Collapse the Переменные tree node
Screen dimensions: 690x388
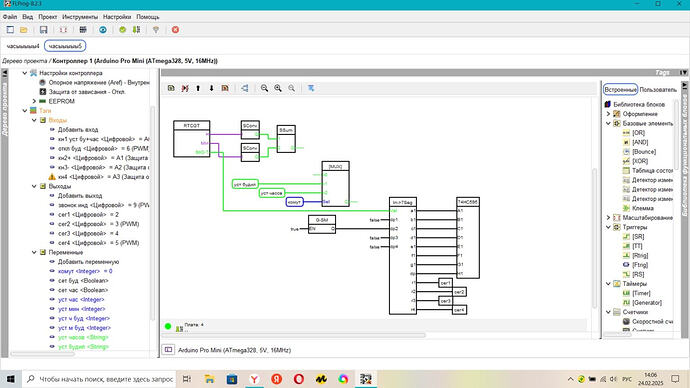click(34, 252)
